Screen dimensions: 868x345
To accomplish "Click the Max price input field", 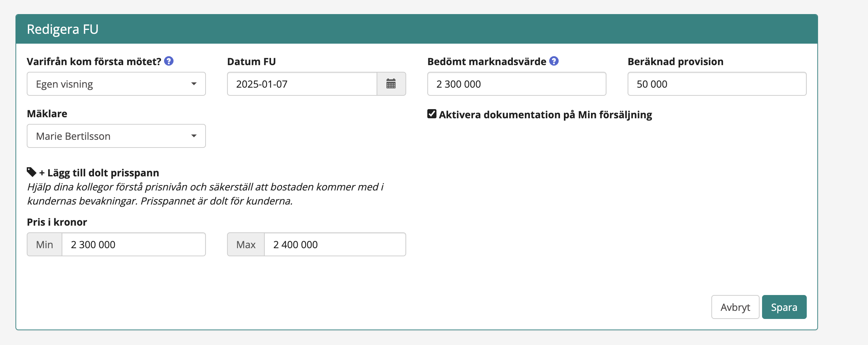I will (335, 244).
